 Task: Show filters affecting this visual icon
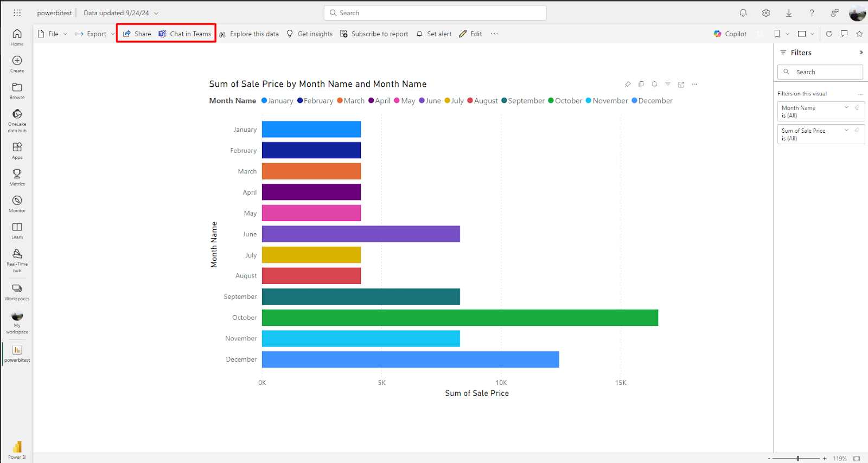[x=668, y=84]
